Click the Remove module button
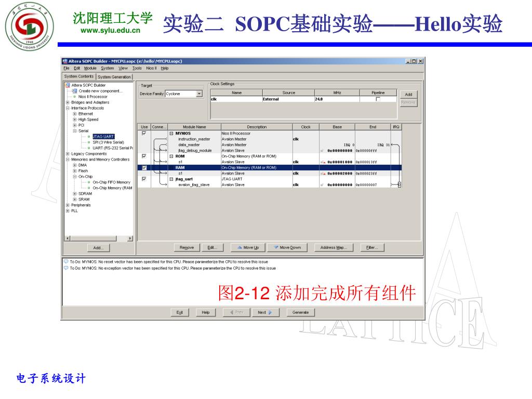The image size is (532, 399). coord(187,248)
